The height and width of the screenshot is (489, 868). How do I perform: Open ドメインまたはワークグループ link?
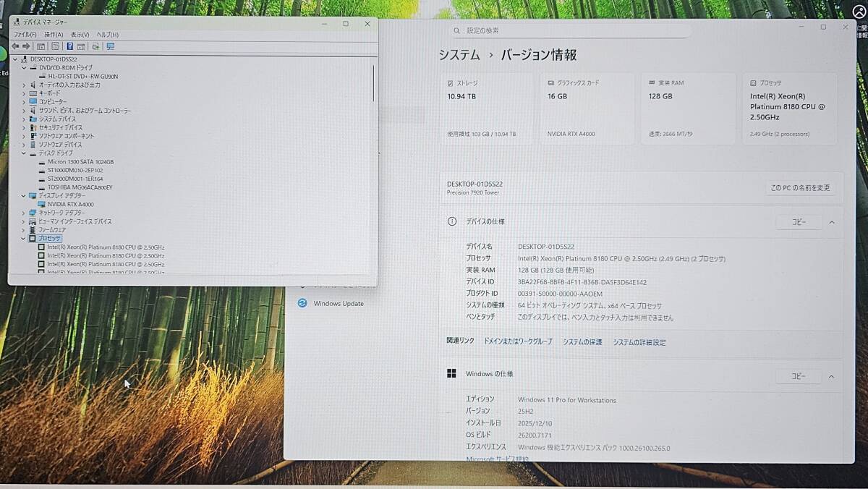517,341
